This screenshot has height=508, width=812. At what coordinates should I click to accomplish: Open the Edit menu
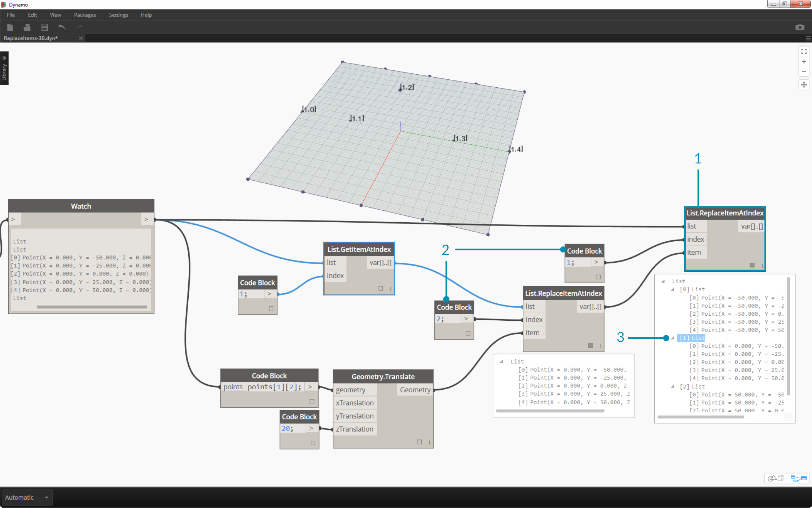32,15
